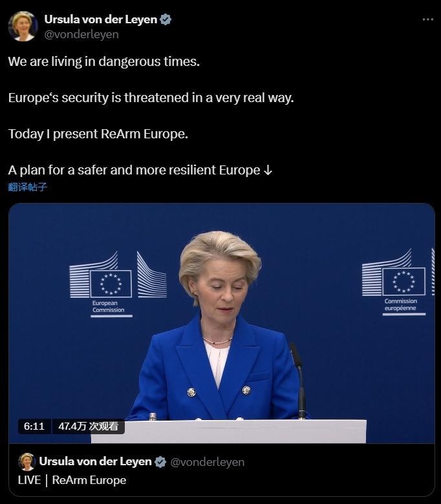This screenshot has width=441, height=504.
Task: Open the three-dot more options menu
Action: coord(428,19)
